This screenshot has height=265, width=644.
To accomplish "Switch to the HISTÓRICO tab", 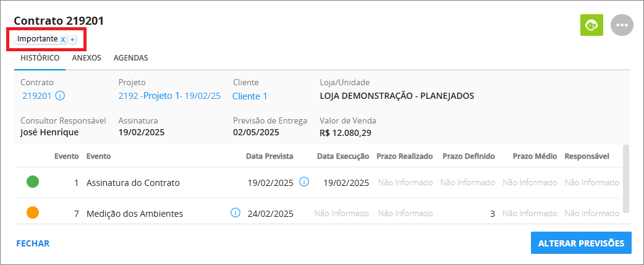I will coord(40,58).
